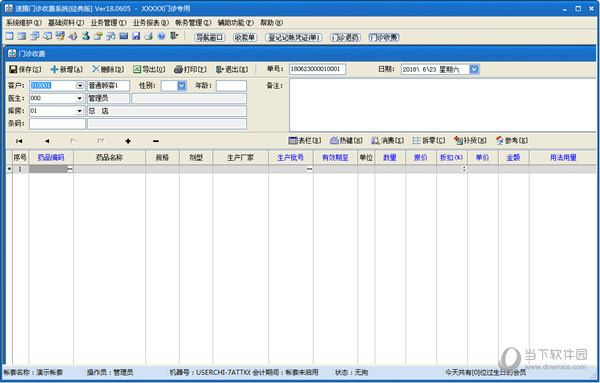Open the 业务报表 menu

[151, 23]
